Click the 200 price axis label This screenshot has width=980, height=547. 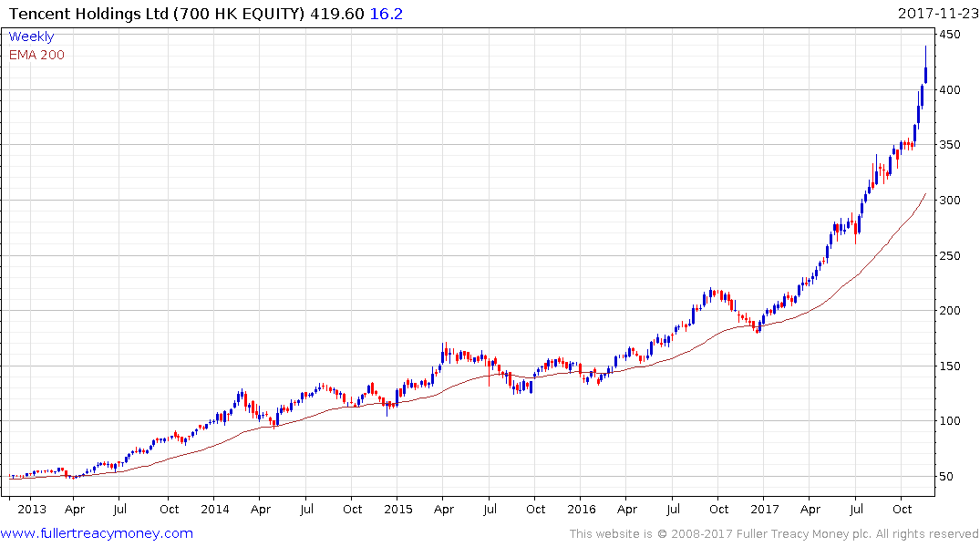point(950,311)
